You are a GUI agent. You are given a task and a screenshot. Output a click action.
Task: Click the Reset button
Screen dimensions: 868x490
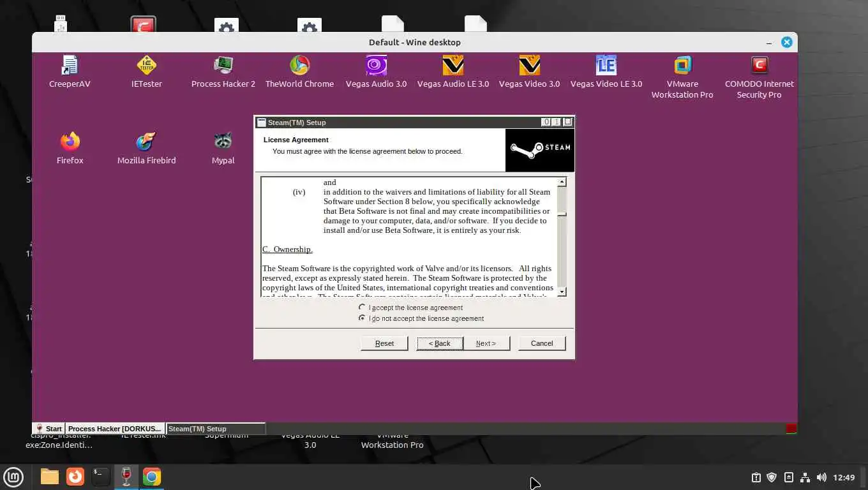coord(384,343)
